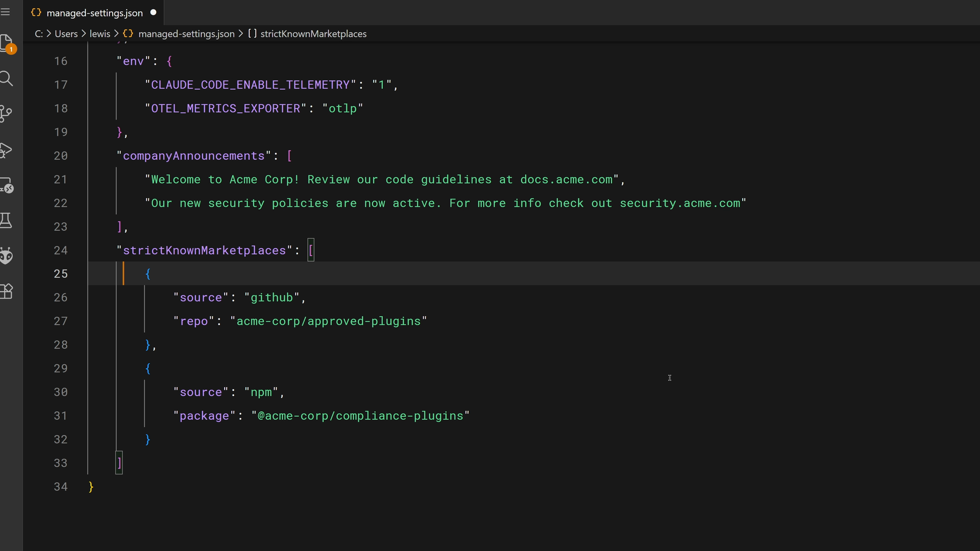Viewport: 980px width, 551px height.
Task: Click the "acme-corp/approved-plugins" string value
Action: pyautogui.click(x=328, y=321)
